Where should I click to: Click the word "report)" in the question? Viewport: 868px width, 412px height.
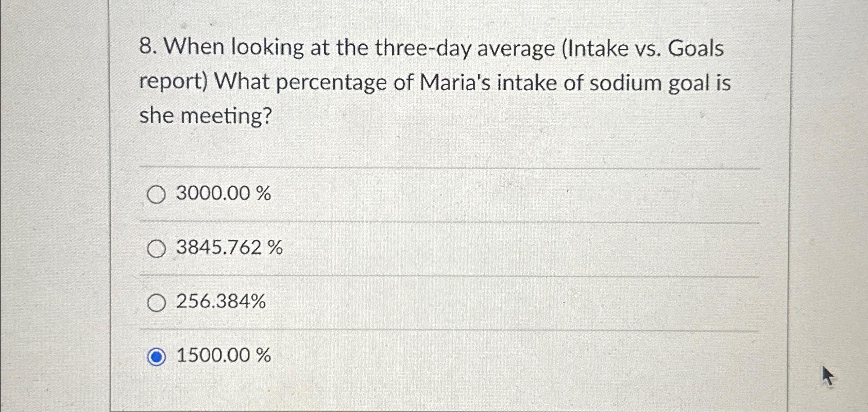pos(173,84)
